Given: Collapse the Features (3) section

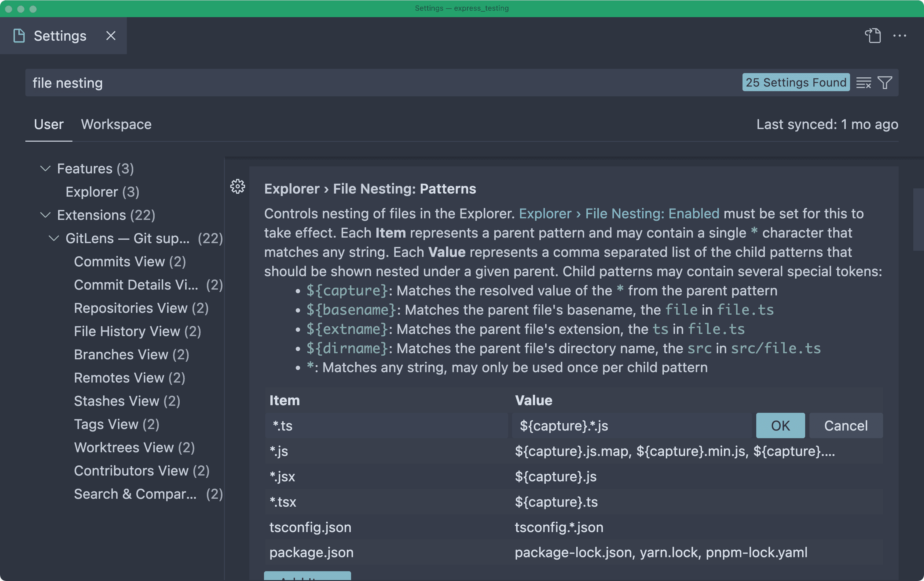Looking at the screenshot, I should (x=45, y=168).
